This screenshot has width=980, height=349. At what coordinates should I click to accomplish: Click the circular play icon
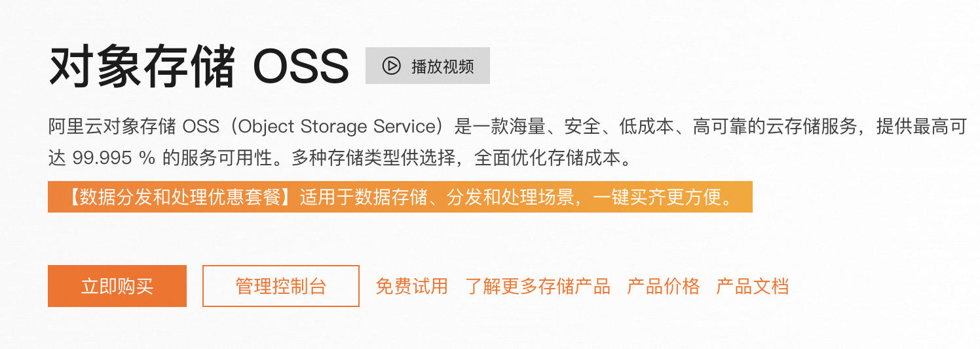[x=391, y=66]
